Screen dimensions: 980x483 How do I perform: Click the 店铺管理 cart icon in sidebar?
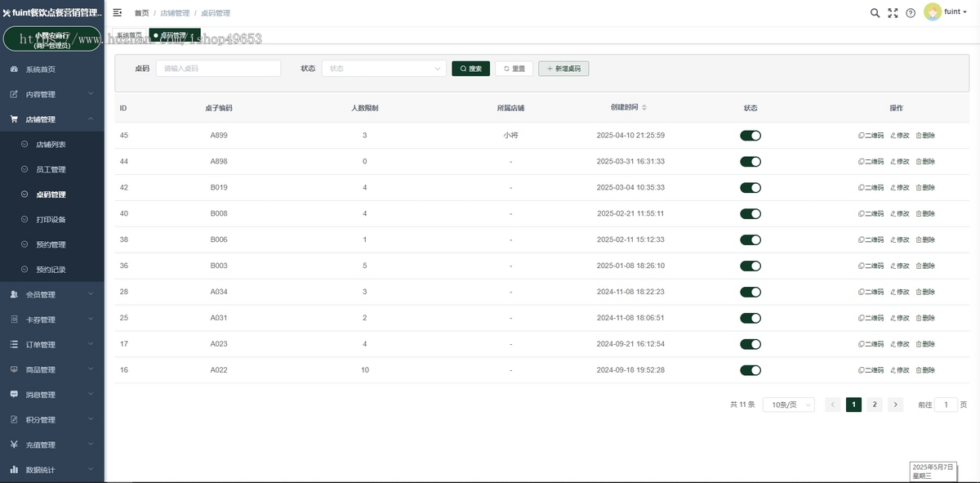pyautogui.click(x=14, y=119)
